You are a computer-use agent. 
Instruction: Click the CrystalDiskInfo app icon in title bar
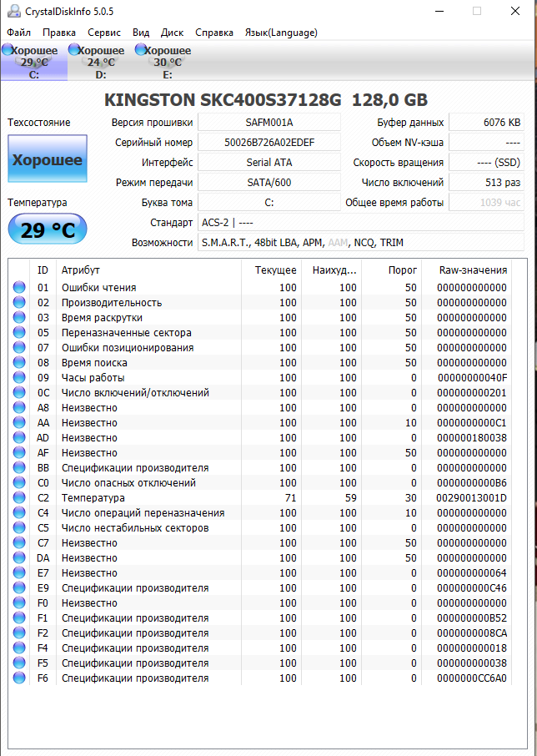(x=14, y=11)
